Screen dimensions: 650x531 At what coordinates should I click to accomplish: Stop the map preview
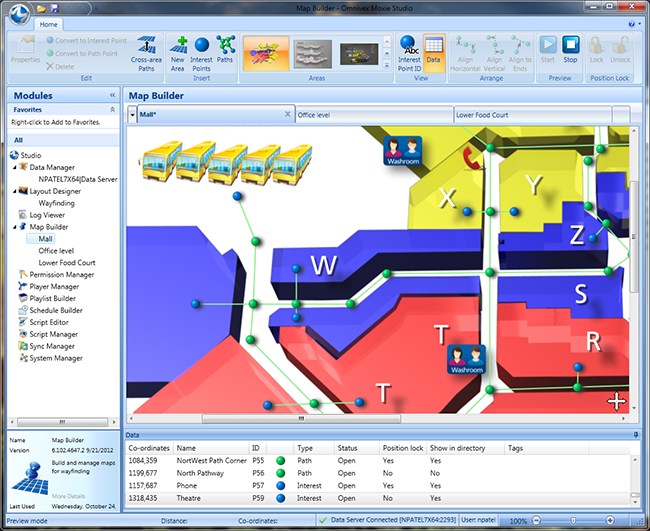(x=570, y=49)
